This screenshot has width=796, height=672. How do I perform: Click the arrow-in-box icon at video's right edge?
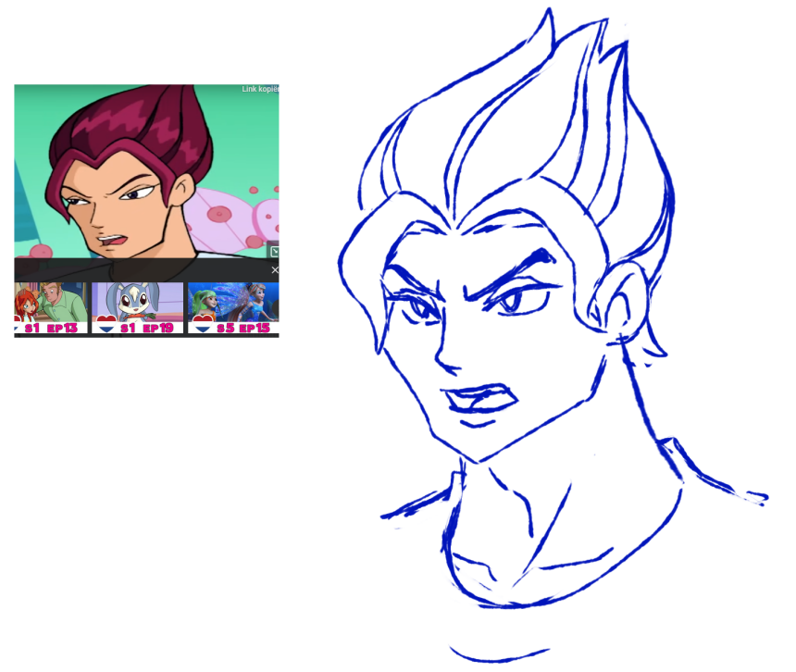click(x=274, y=251)
